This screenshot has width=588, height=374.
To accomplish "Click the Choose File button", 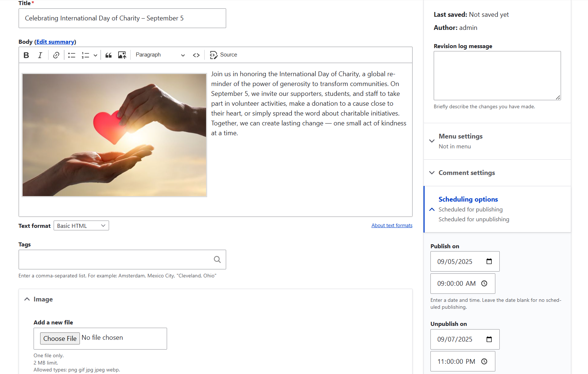I will [60, 339].
